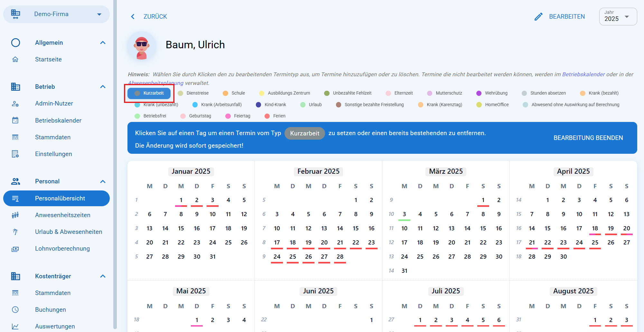Image resolution: width=644 pixels, height=332 pixels.
Task: Select Sonstige bezahlte Freistellung type
Action: (x=370, y=105)
